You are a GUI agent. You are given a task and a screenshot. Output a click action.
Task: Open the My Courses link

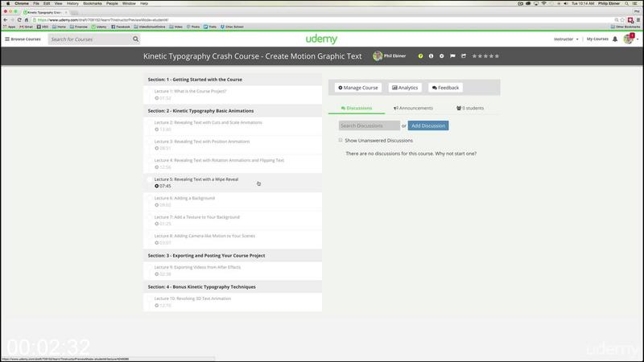click(597, 39)
